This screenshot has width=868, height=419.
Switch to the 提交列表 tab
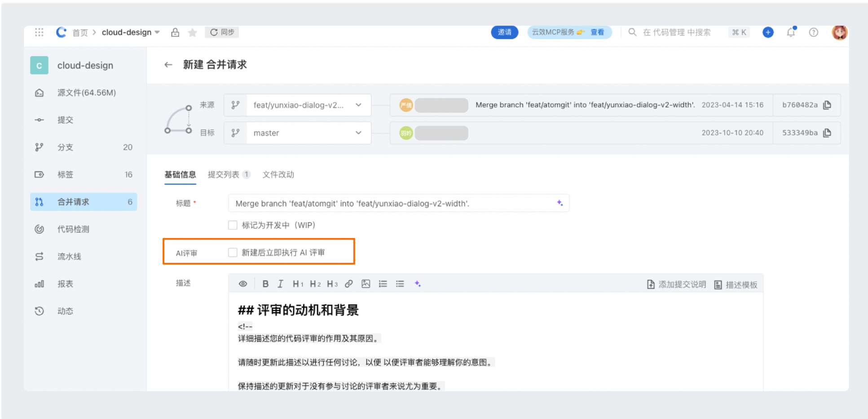[225, 175]
